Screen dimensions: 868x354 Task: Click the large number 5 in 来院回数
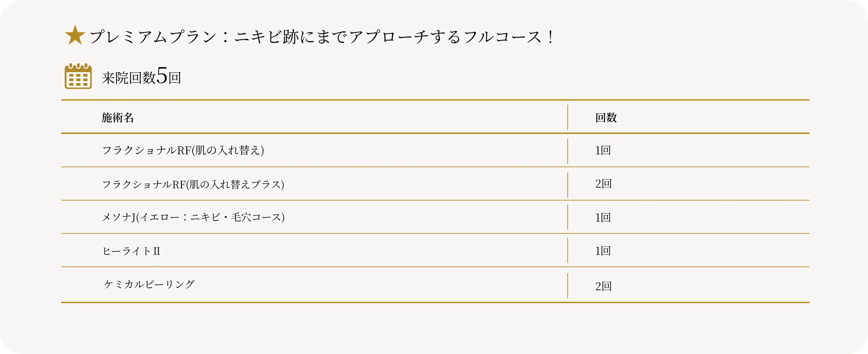coord(162,75)
